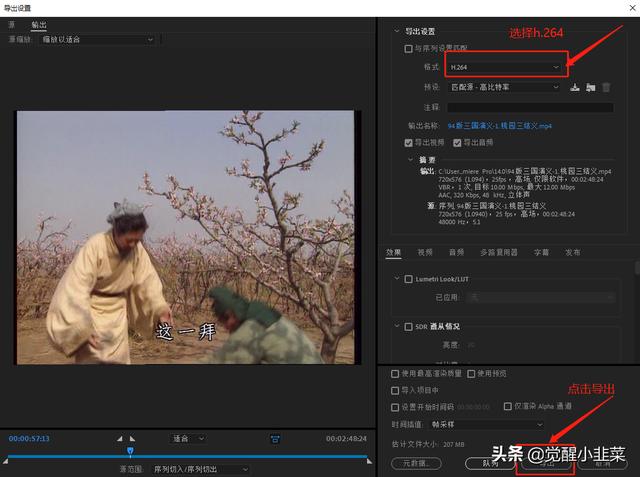Open the 预设 匹配源-高比特率 dropdown
The image size is (640, 477).
[x=504, y=87]
